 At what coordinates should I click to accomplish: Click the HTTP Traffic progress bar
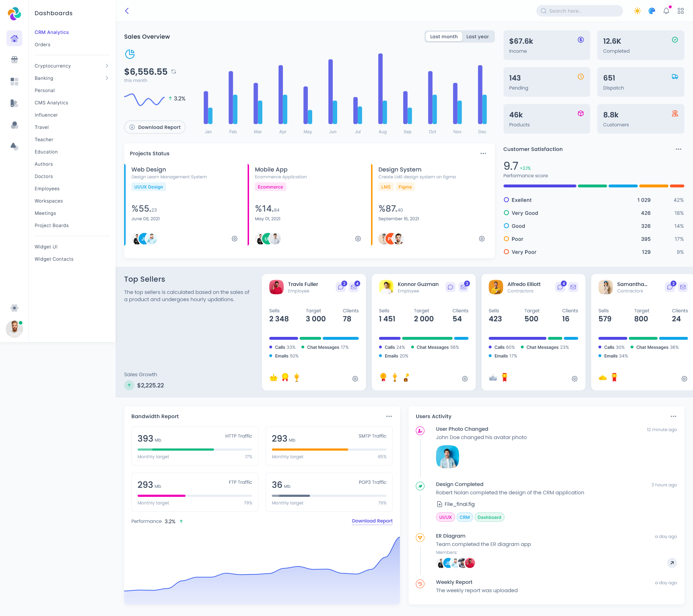pyautogui.click(x=195, y=450)
